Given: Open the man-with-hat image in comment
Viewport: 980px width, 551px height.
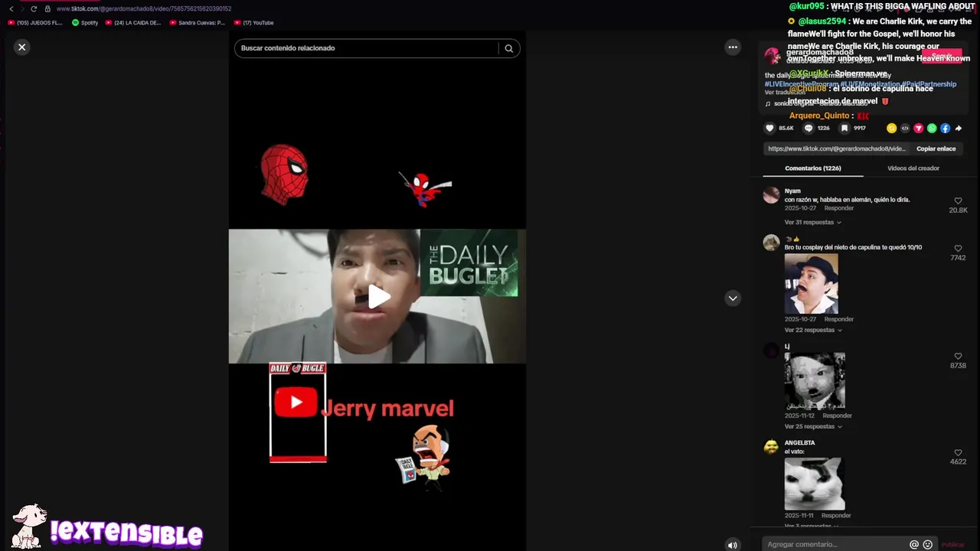Looking at the screenshot, I should click(x=811, y=283).
